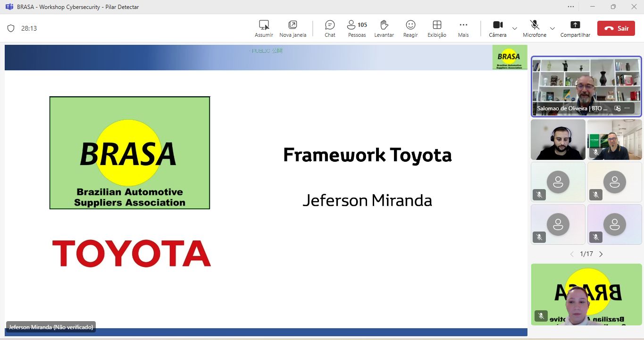This screenshot has width=644, height=340.
Task: Open the Mais options menu
Action: click(x=463, y=25)
